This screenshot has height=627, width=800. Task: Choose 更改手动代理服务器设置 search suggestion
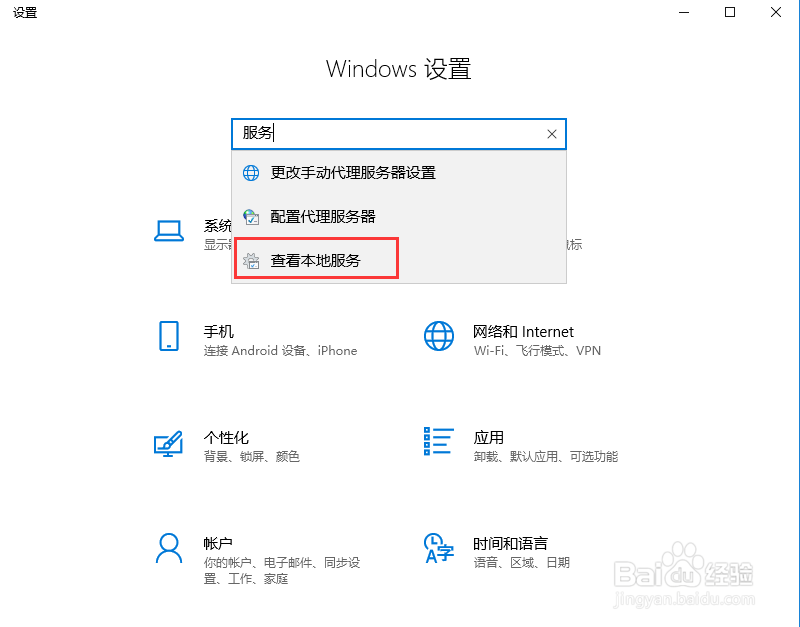click(398, 173)
